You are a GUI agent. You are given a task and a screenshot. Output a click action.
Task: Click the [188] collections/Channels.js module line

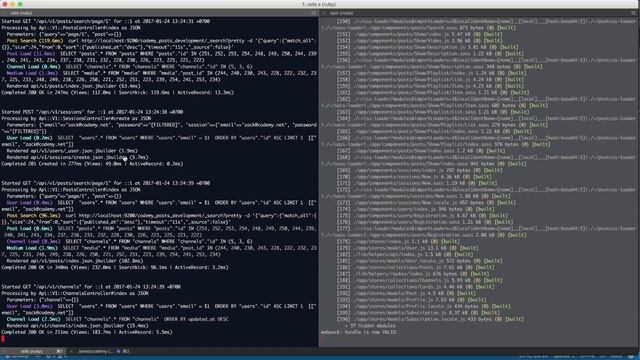420,280
